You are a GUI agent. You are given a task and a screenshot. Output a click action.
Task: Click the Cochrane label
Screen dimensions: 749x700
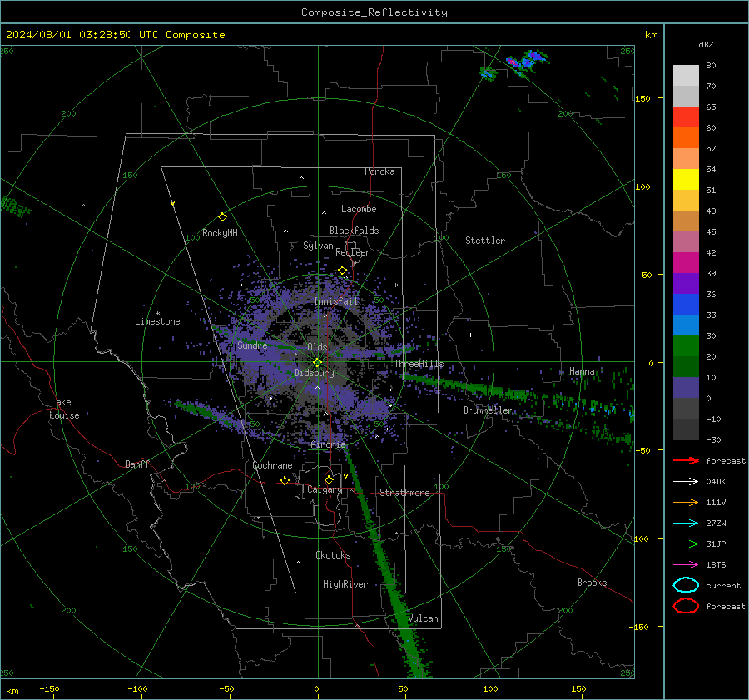coord(272,465)
